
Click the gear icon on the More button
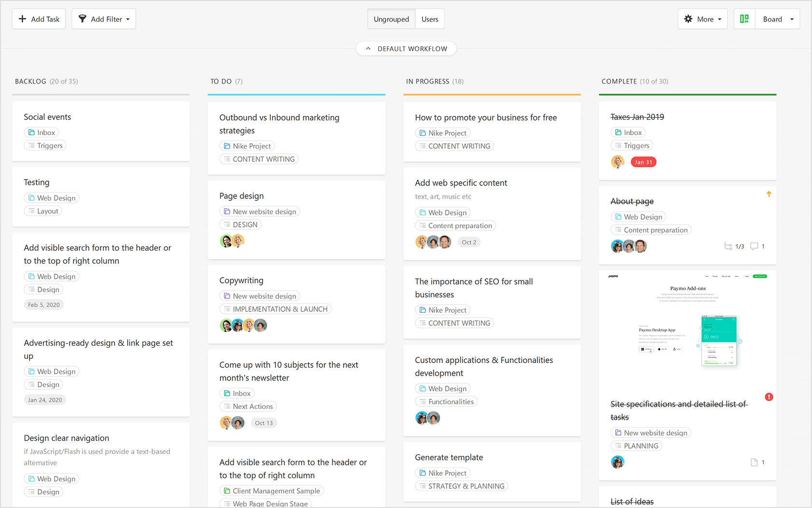tap(688, 18)
